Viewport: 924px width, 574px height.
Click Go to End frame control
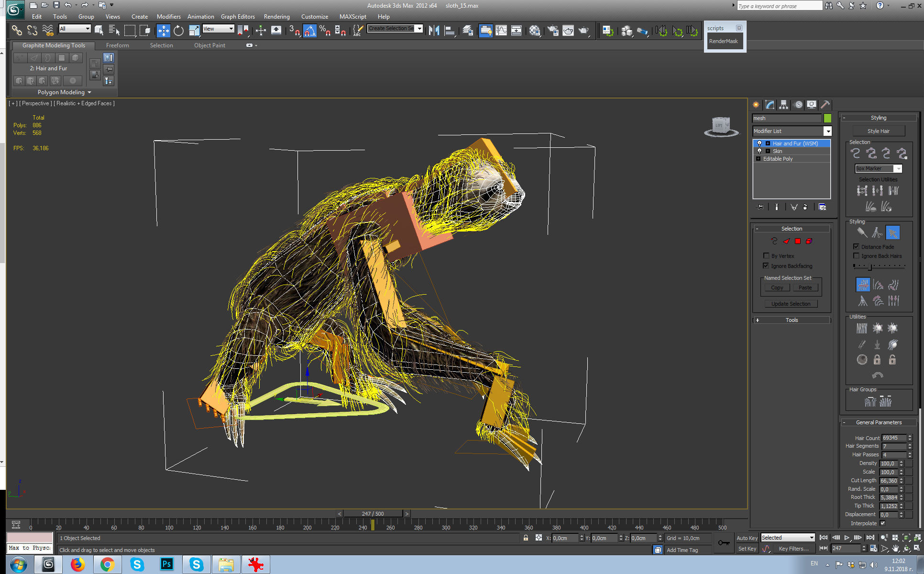click(870, 538)
